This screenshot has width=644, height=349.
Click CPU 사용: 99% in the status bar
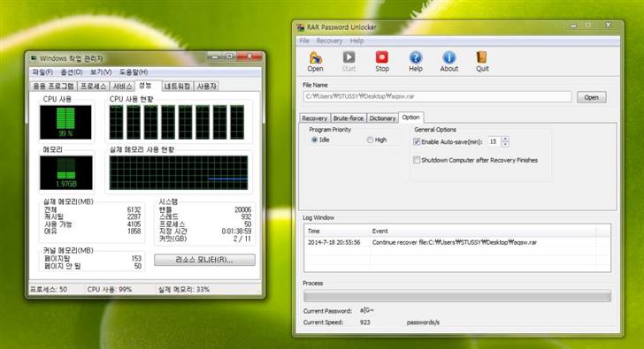(110, 289)
